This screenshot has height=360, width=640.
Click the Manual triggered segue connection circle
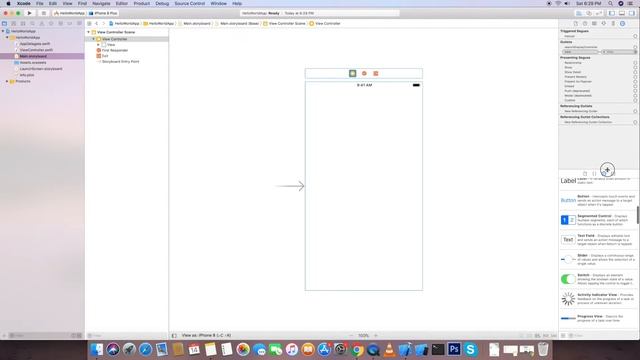click(x=635, y=36)
